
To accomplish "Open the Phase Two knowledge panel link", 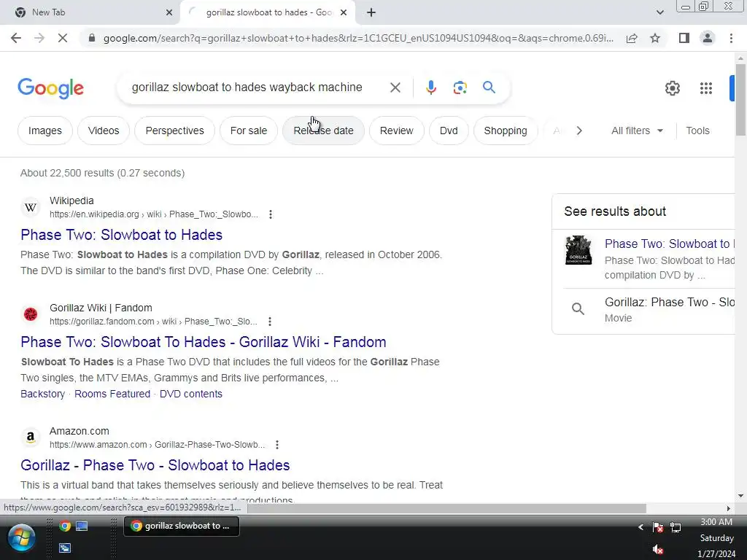I will [x=669, y=244].
